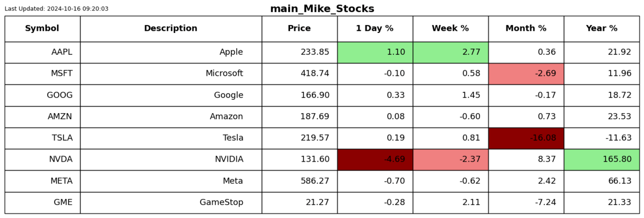Click the dark red -4.69 NVIDIA cell
644x218 pixels.
[375, 160]
